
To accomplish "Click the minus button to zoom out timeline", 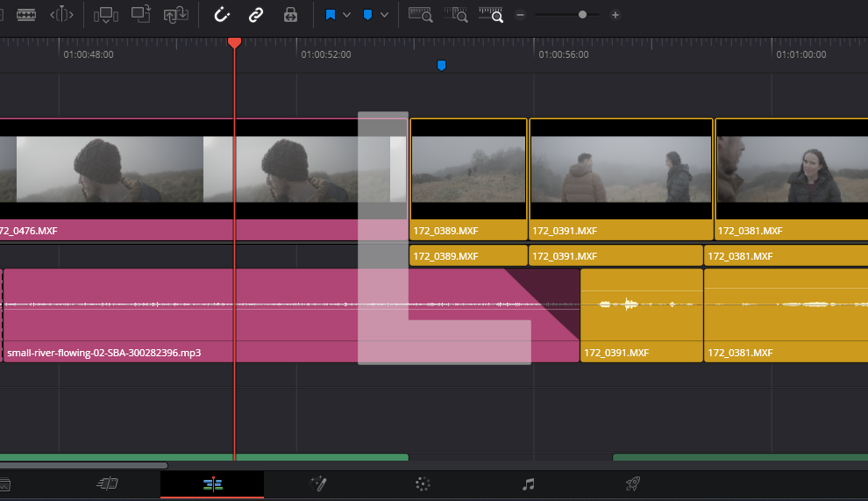I will point(520,15).
